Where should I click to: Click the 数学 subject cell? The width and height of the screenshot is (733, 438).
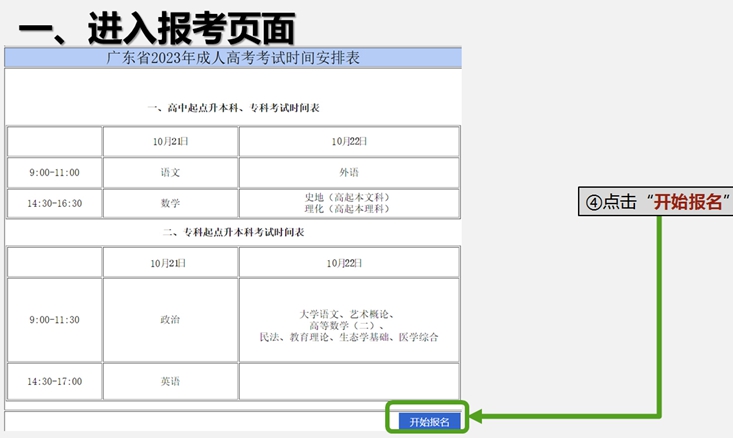point(170,203)
